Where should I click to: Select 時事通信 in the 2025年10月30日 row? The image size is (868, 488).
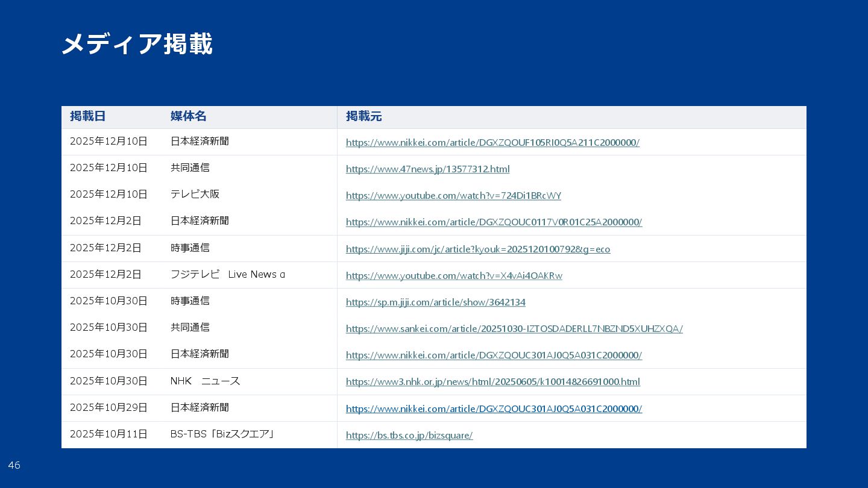[x=190, y=301]
